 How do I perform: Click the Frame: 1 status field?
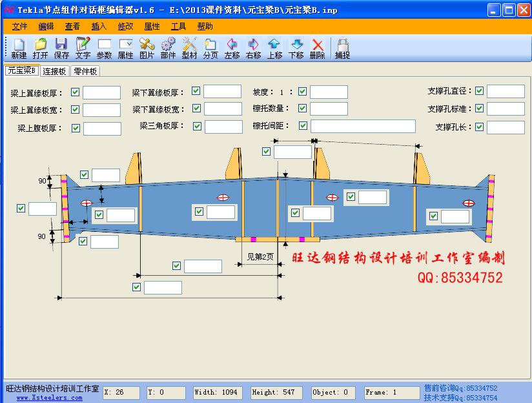click(392, 393)
